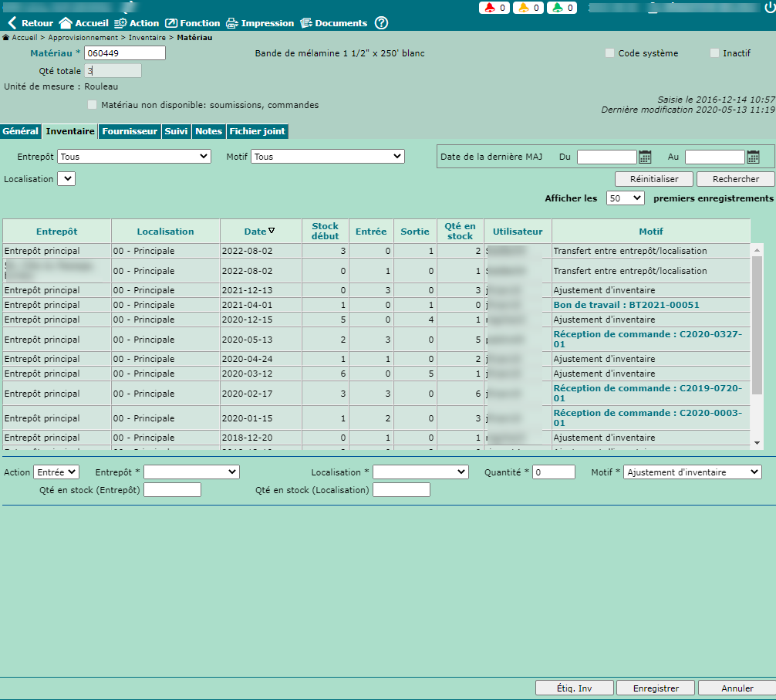Expand the Action Entrée dropdown
The image size is (776, 700).
click(56, 472)
